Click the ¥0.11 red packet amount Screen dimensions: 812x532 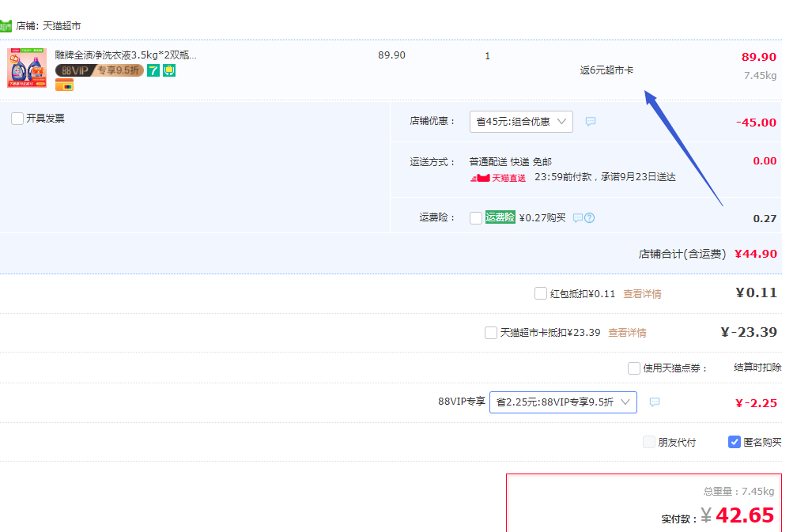(x=757, y=293)
